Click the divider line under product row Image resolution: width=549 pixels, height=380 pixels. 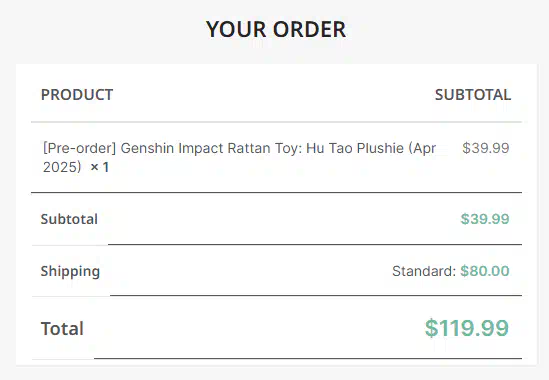coord(276,192)
